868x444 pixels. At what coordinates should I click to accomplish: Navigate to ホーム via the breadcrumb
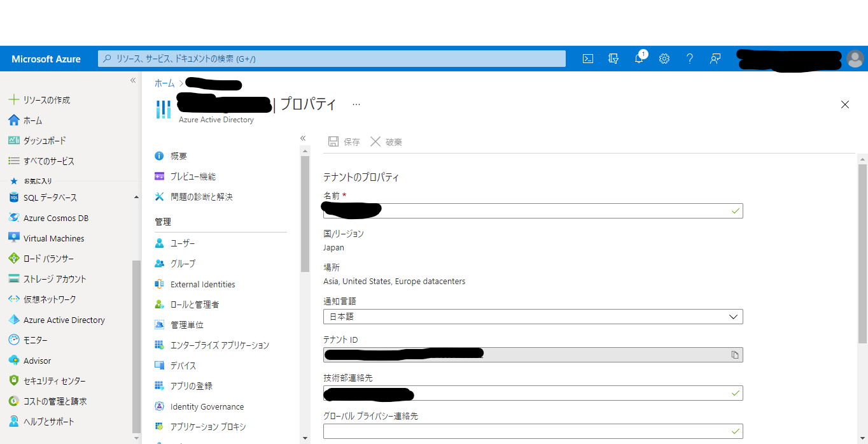coord(164,83)
